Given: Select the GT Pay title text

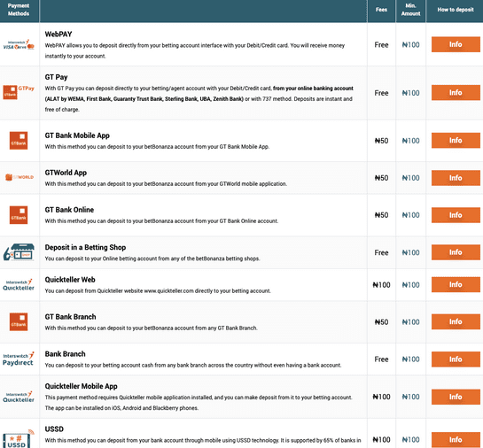Looking at the screenshot, I should tap(56, 77).
